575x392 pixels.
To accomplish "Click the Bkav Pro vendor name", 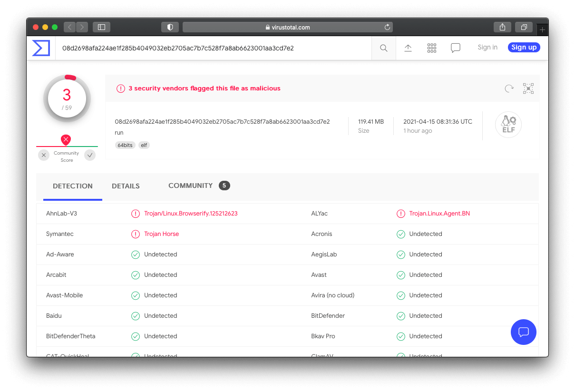I will [323, 336].
